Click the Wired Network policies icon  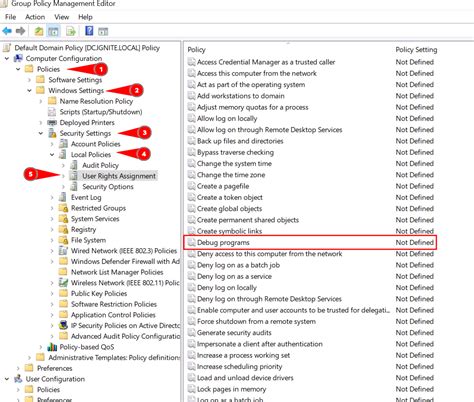click(63, 251)
